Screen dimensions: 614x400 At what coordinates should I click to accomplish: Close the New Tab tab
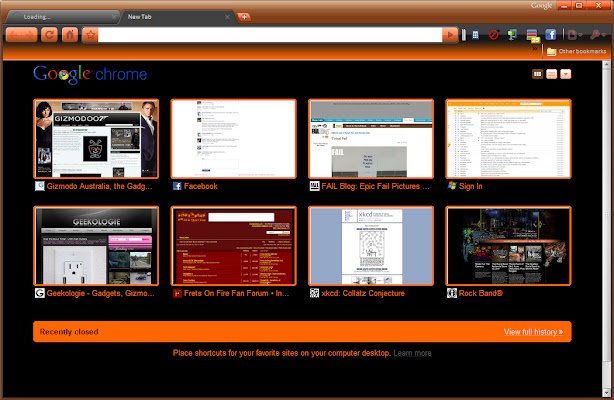tap(227, 17)
